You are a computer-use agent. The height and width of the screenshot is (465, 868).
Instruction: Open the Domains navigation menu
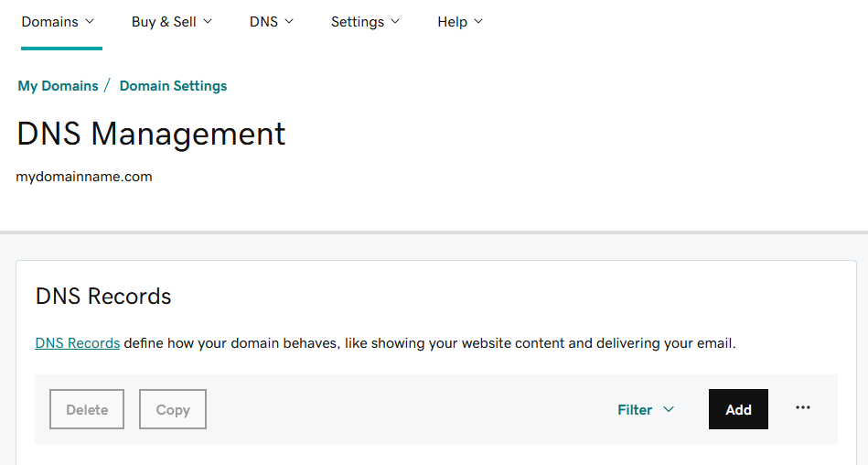(58, 22)
